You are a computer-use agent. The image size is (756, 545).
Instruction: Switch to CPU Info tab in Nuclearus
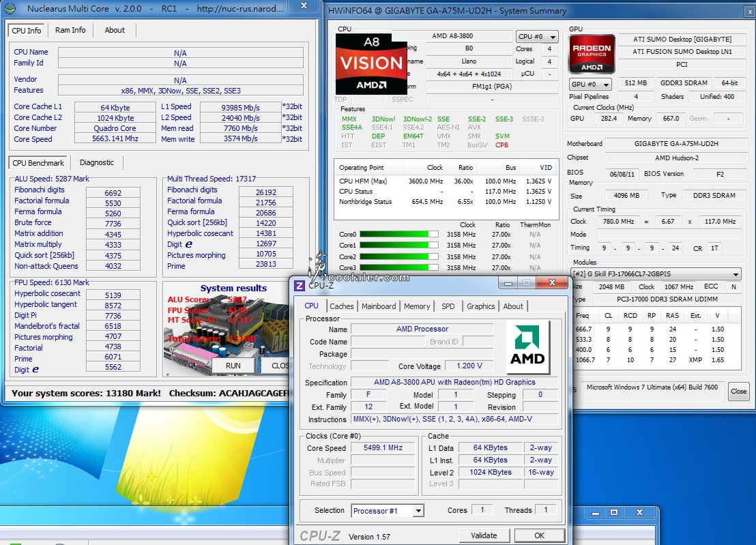pyautogui.click(x=27, y=31)
